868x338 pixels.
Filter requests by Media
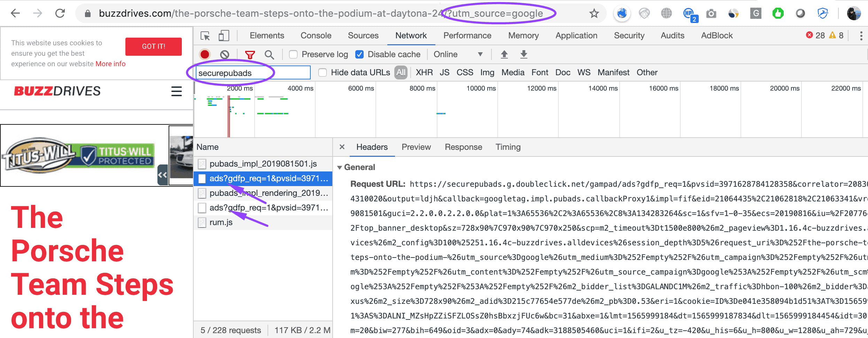point(513,72)
